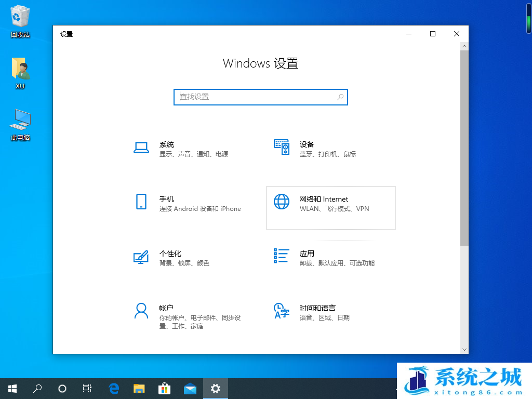Open the 系统 (System) laptop icon
Viewport: 532px width, 399px height.
pos(141,148)
